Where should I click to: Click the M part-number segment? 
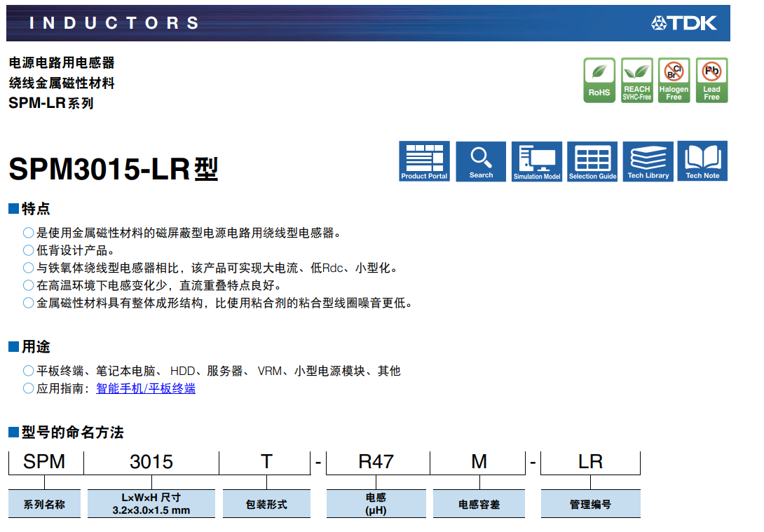click(479, 461)
